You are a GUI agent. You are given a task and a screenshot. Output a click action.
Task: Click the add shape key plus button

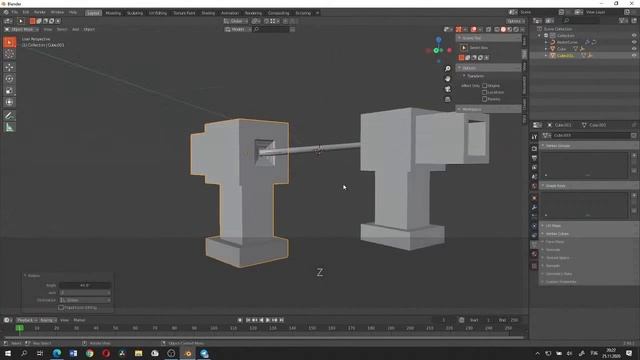click(634, 196)
